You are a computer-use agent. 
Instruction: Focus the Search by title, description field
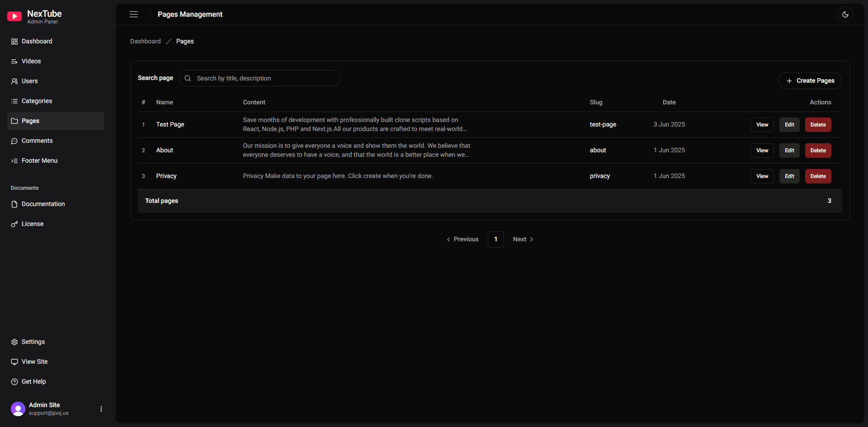(x=259, y=78)
